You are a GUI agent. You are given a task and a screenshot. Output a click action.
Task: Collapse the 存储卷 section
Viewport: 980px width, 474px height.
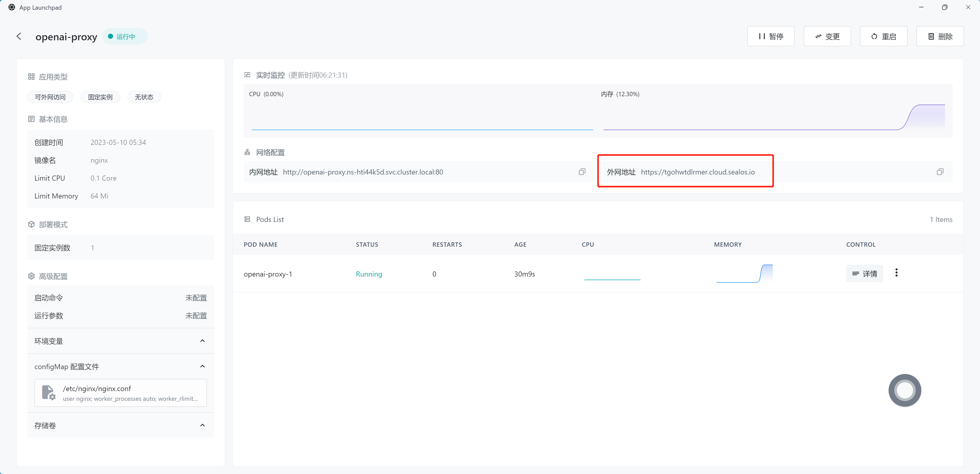[x=202, y=425]
